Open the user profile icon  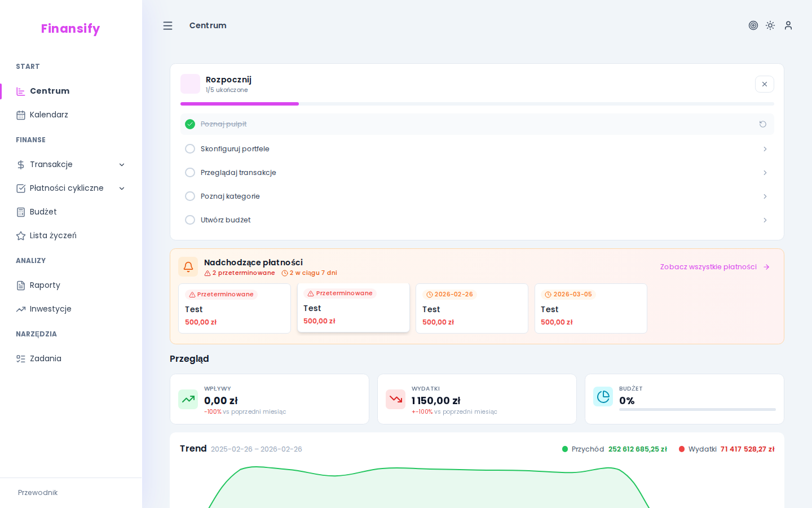coord(788,25)
